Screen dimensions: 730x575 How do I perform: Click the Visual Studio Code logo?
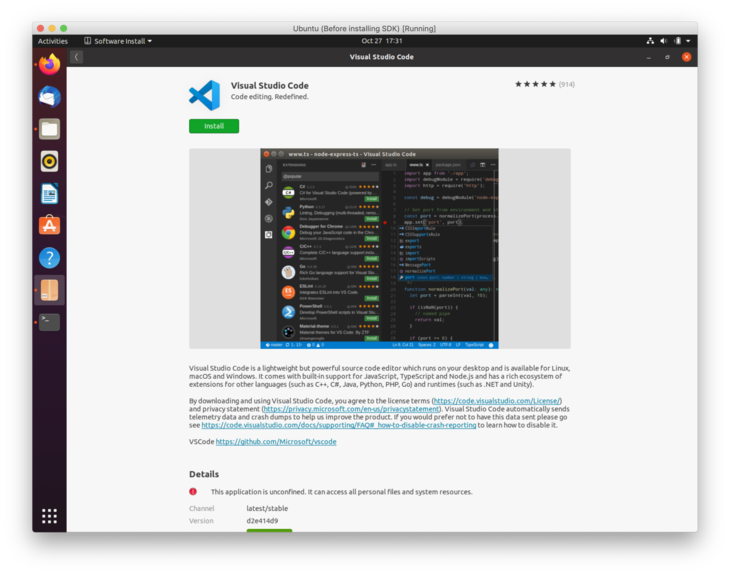(x=204, y=95)
